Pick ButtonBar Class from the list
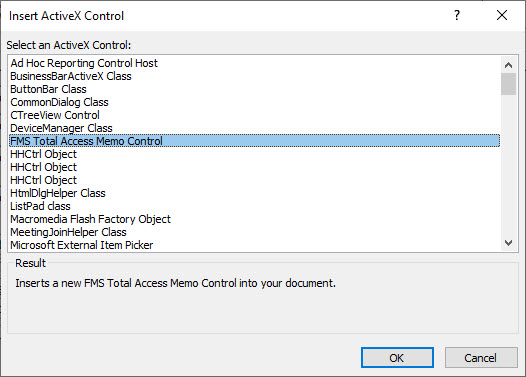 [254, 89]
